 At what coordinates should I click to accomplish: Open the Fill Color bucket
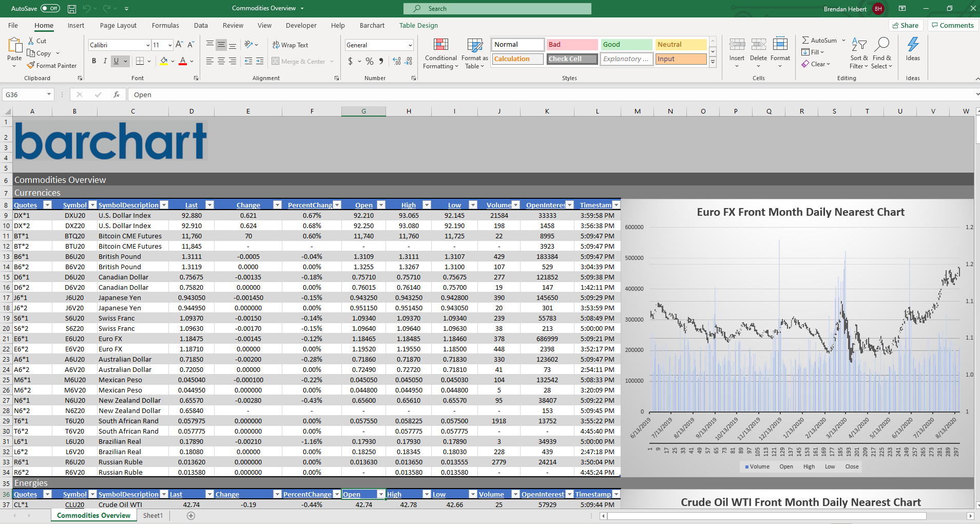pyautogui.click(x=164, y=61)
